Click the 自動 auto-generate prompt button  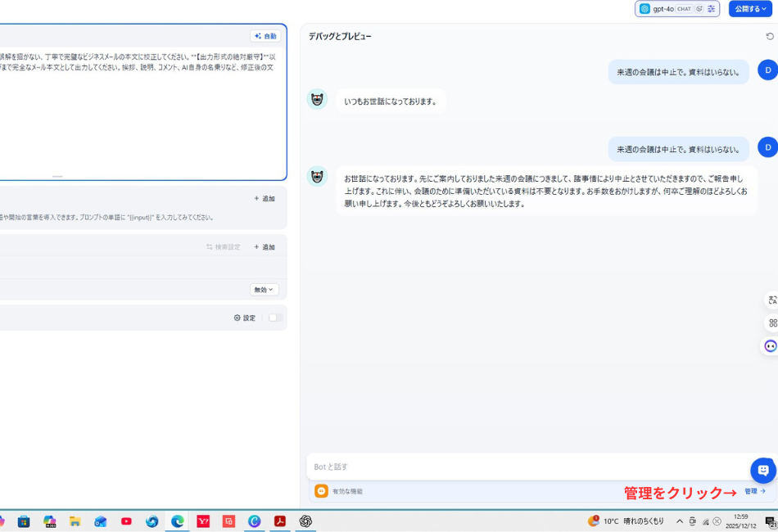tap(265, 36)
